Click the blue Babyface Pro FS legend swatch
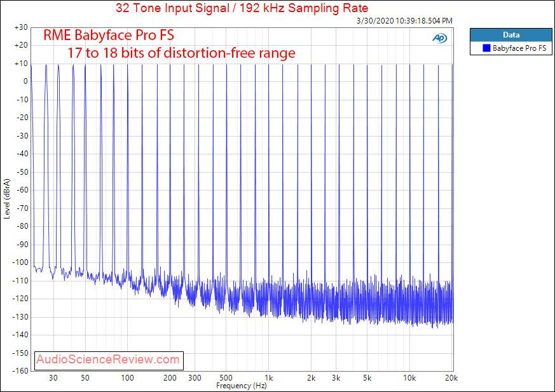Screen dimensions: 555x392 [486, 48]
